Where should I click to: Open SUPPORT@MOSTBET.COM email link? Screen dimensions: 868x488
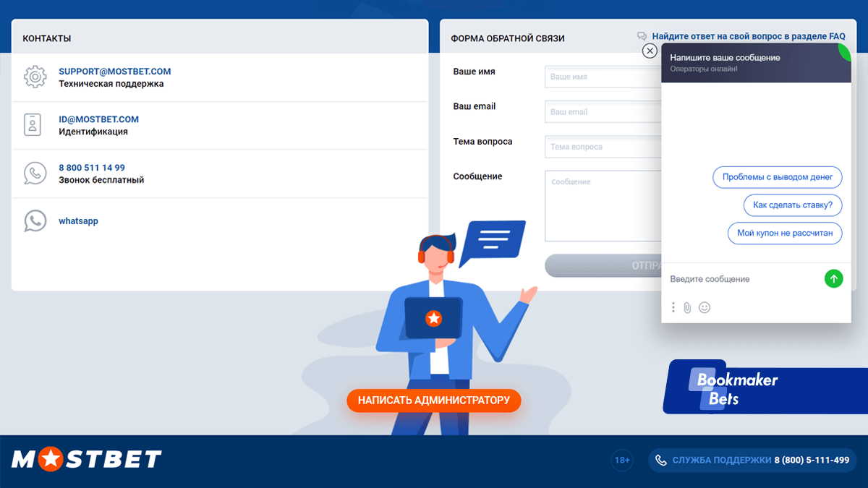coord(114,72)
